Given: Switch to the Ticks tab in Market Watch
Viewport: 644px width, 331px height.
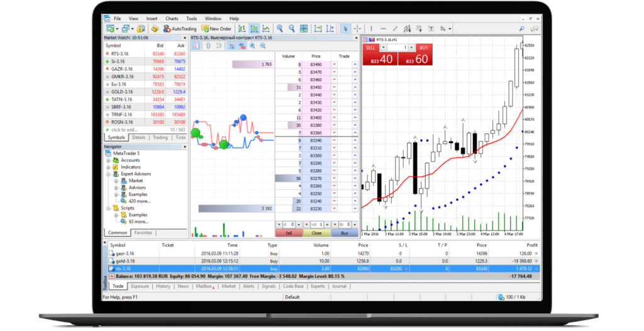Looking at the screenshot, I should tap(180, 138).
